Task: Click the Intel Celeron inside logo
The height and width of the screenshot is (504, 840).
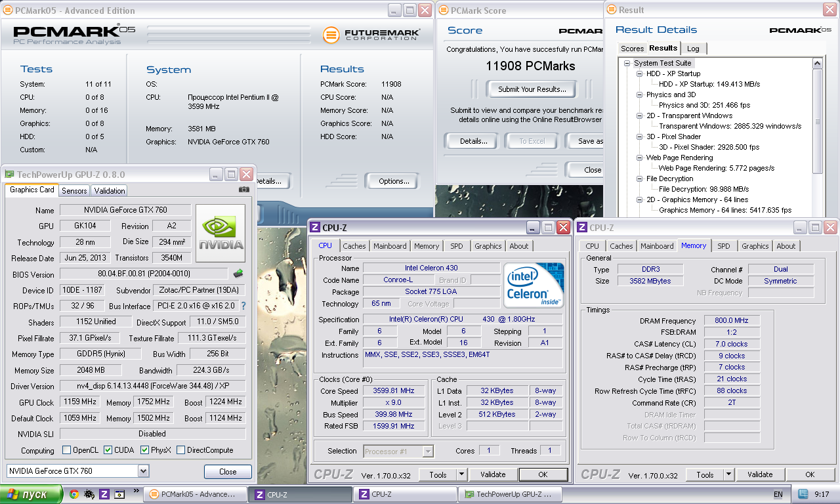Action: pyautogui.click(x=534, y=285)
